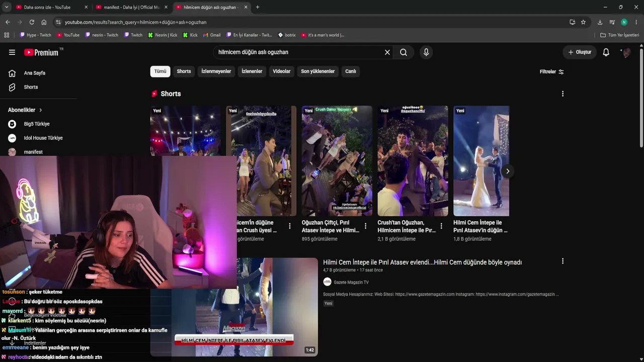
Task: Open the Chrome downloads icon
Action: 600,22
